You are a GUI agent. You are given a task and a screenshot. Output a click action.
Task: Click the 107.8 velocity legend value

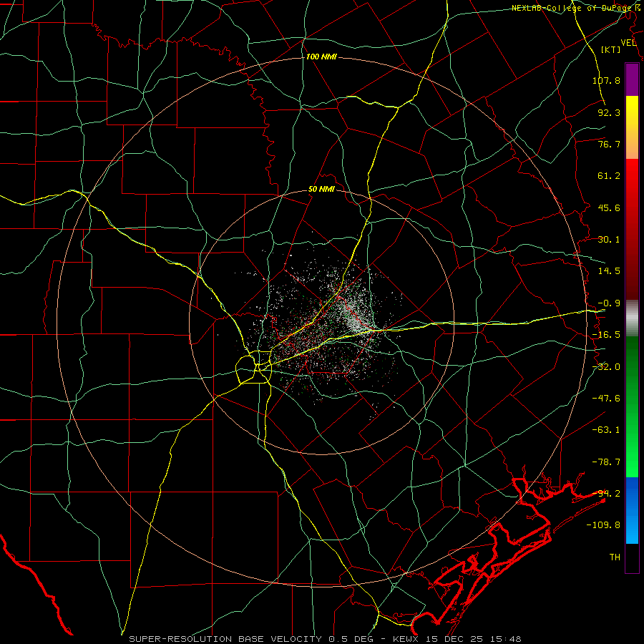pos(606,80)
